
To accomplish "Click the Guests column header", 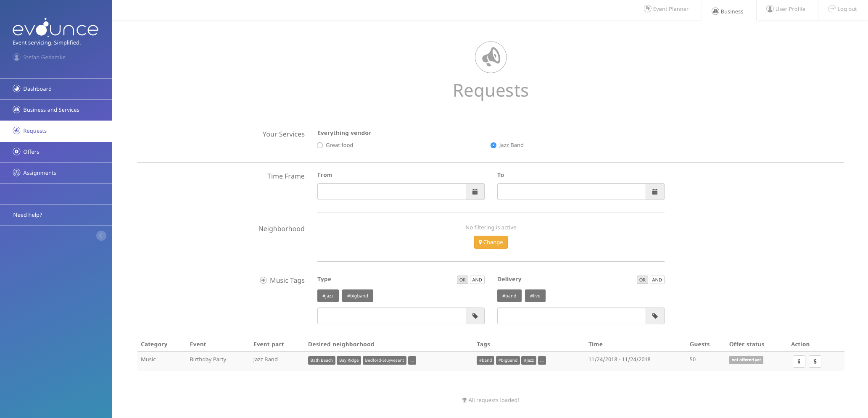I will click(x=700, y=344).
